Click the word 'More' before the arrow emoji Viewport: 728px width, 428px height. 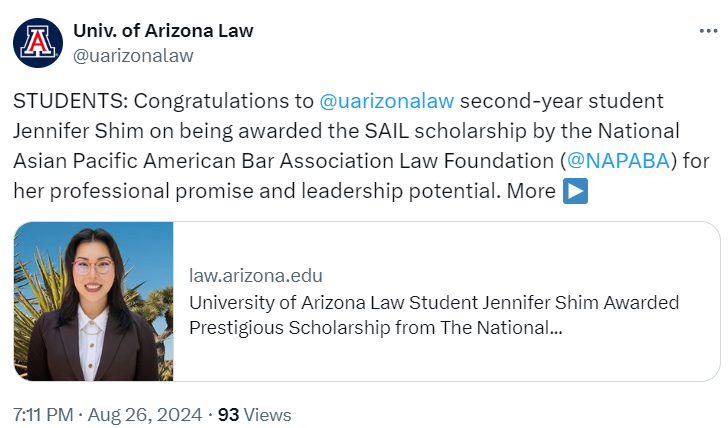coord(530,191)
